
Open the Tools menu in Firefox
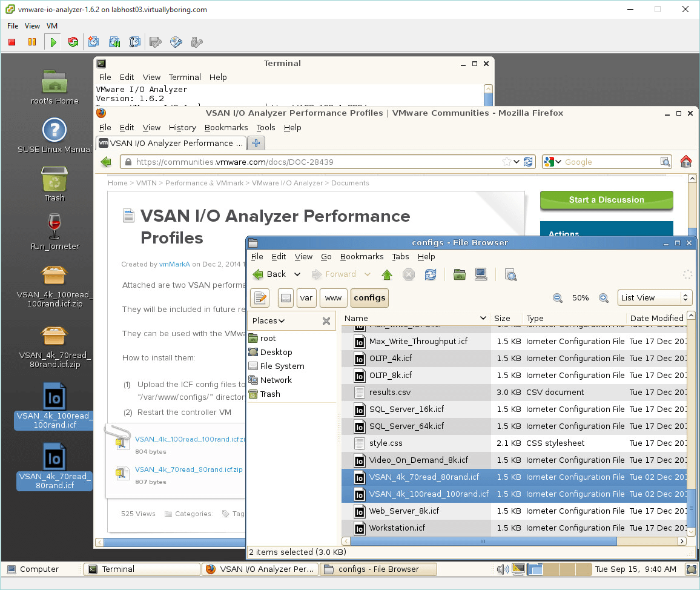(x=266, y=127)
